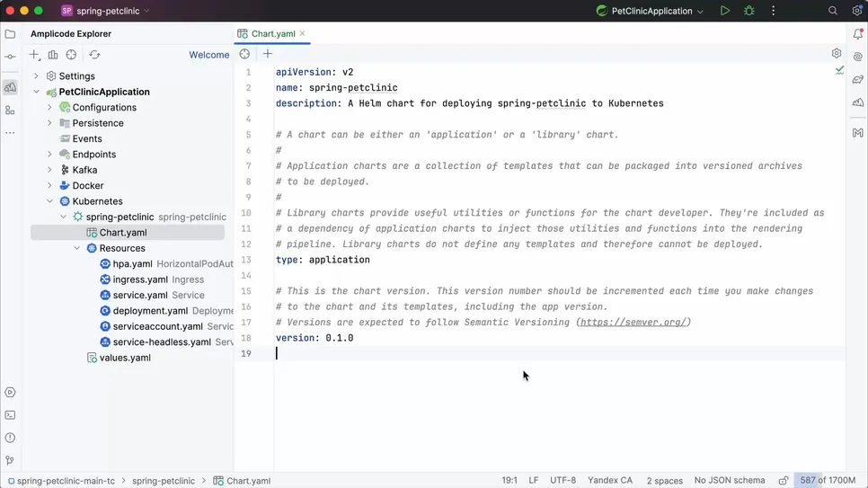Click the 2 spaces indent setting
868x488 pixels.
[x=664, y=480]
